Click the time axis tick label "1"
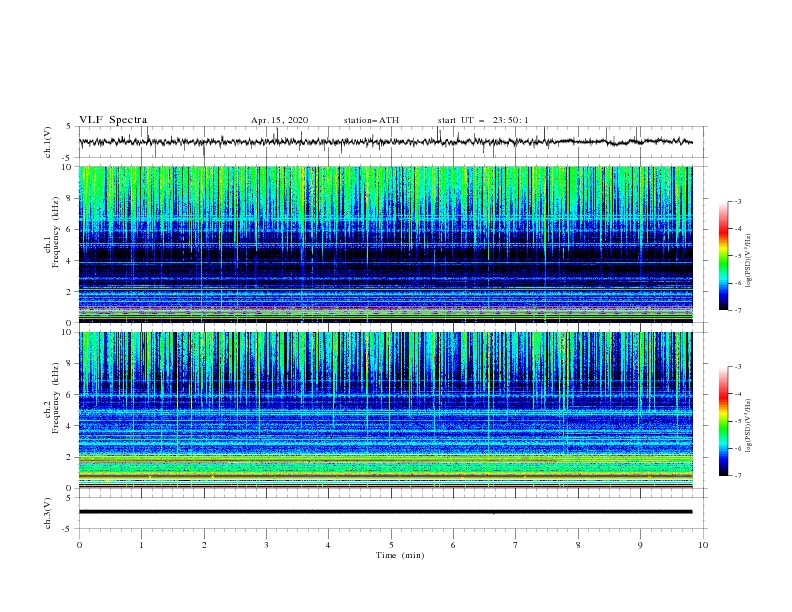 (141, 545)
